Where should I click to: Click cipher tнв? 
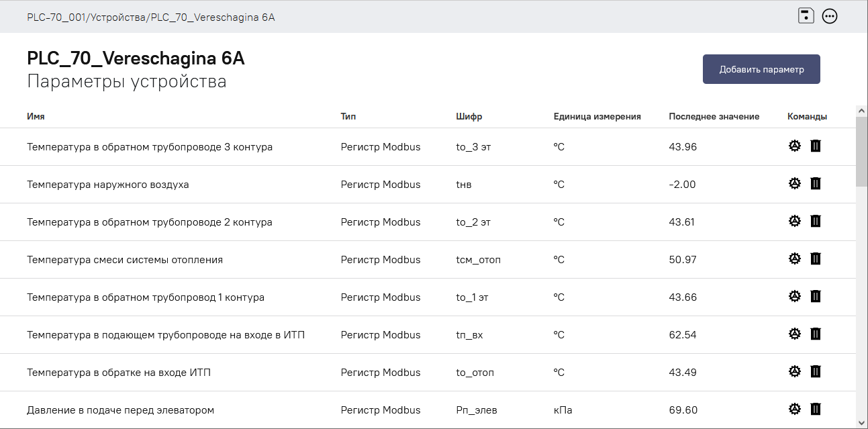(x=464, y=184)
